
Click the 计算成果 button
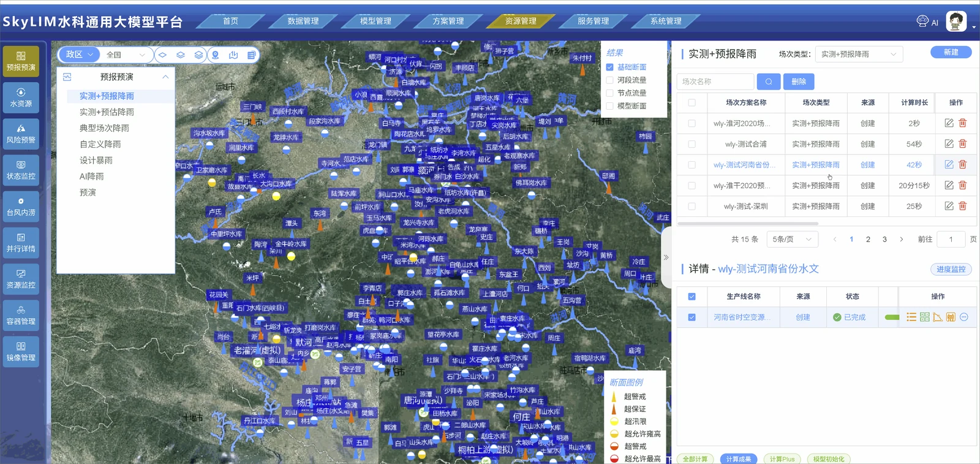[738, 458]
